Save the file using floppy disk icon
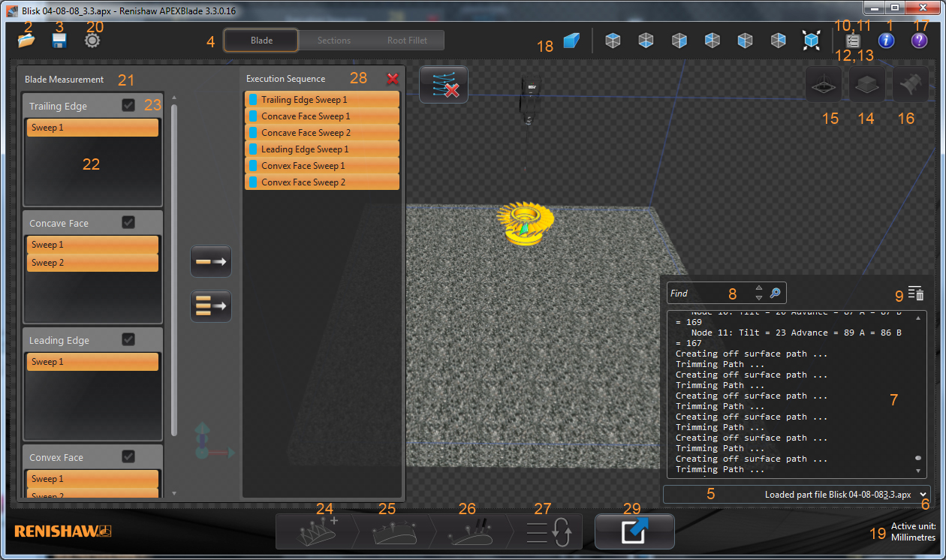Image resolution: width=946 pixels, height=560 pixels. 59,41
